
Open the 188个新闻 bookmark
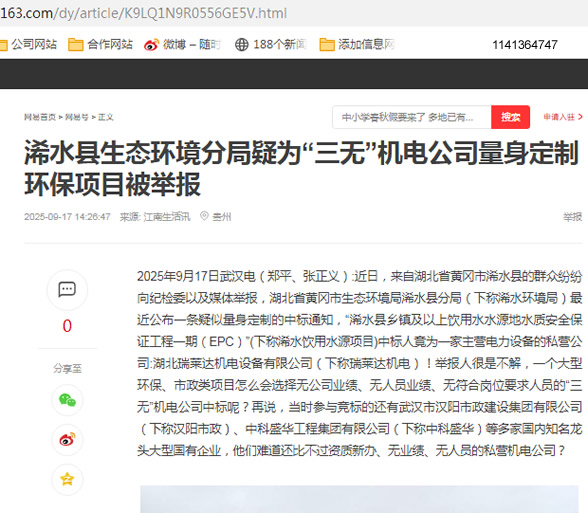271,45
